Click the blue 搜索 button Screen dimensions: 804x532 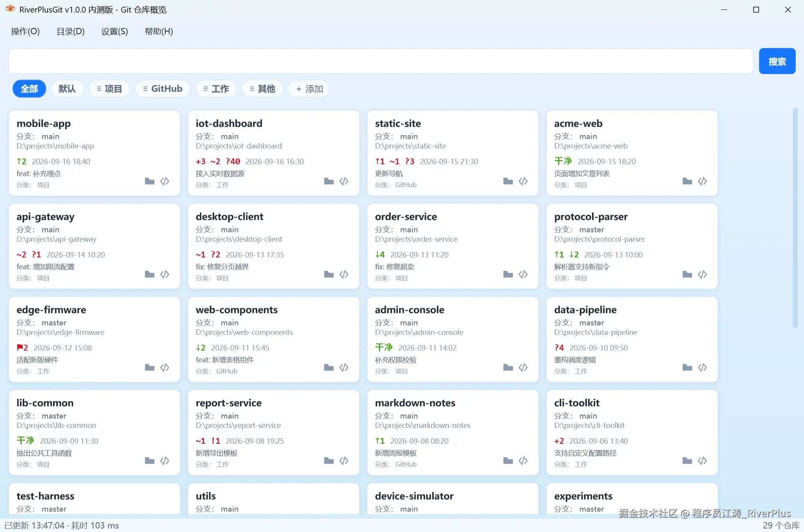pyautogui.click(x=777, y=61)
